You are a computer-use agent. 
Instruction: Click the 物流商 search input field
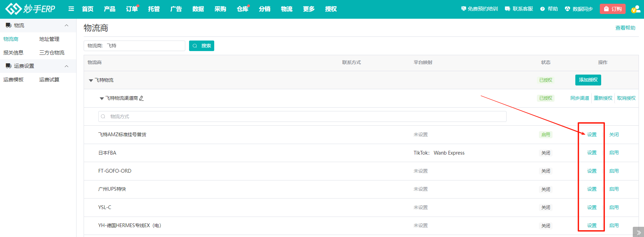(134, 46)
